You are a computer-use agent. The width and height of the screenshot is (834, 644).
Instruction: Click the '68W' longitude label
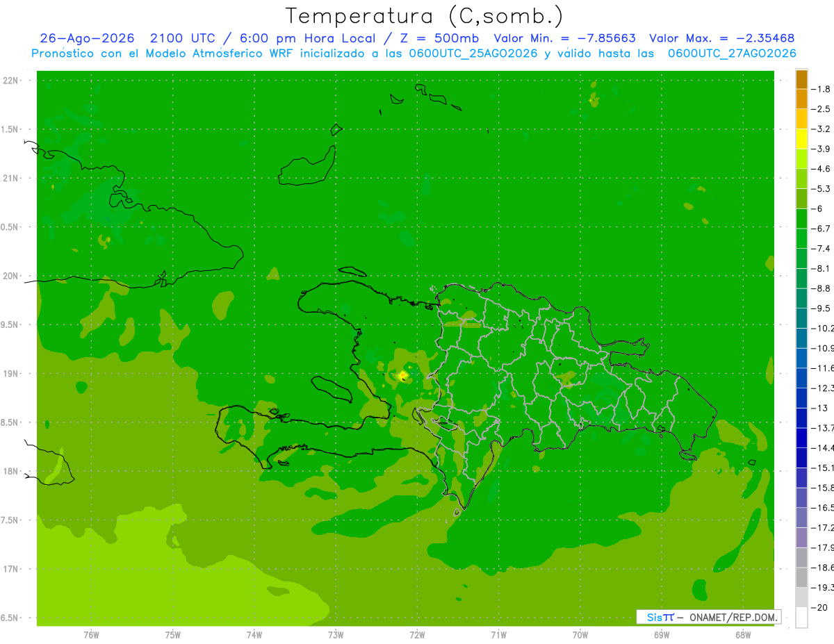tap(743, 634)
